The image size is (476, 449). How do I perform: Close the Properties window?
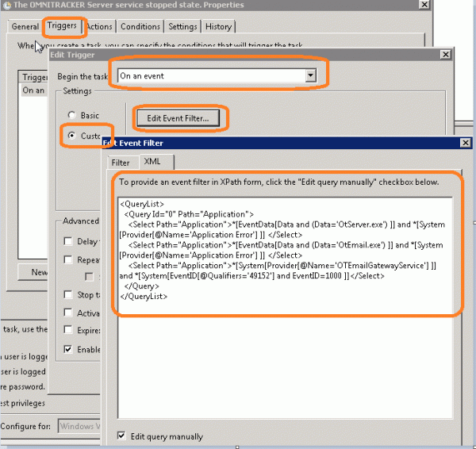[x=424, y=5]
